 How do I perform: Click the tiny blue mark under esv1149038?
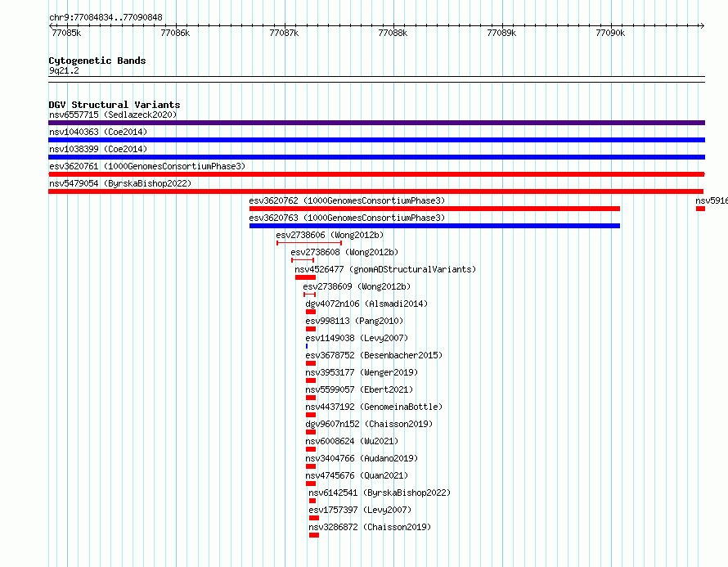pos(307,346)
